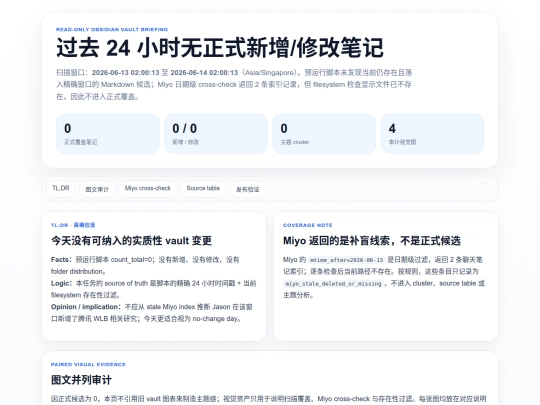Click the miyo_stale_deleted_or_missing code snippet
Image resolution: width=540 pixels, height=405 pixels.
(x=333, y=284)
